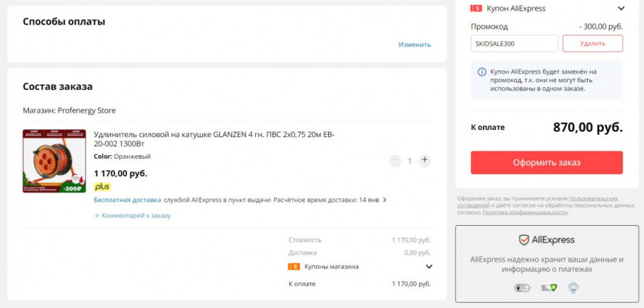Click the AliExpress shield logo icon
This screenshot has height=308, width=644.
(524, 240)
